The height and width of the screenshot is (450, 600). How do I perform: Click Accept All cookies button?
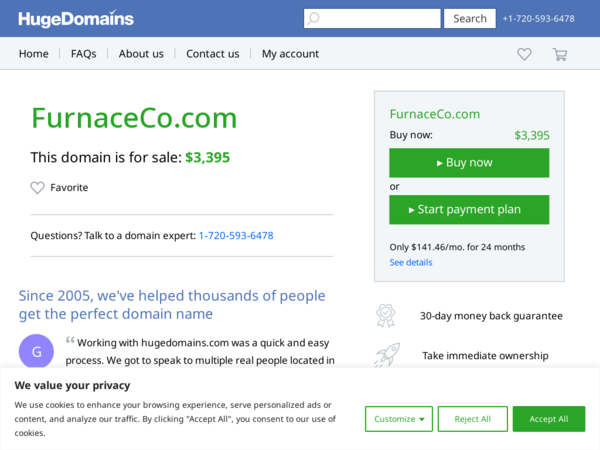point(549,419)
